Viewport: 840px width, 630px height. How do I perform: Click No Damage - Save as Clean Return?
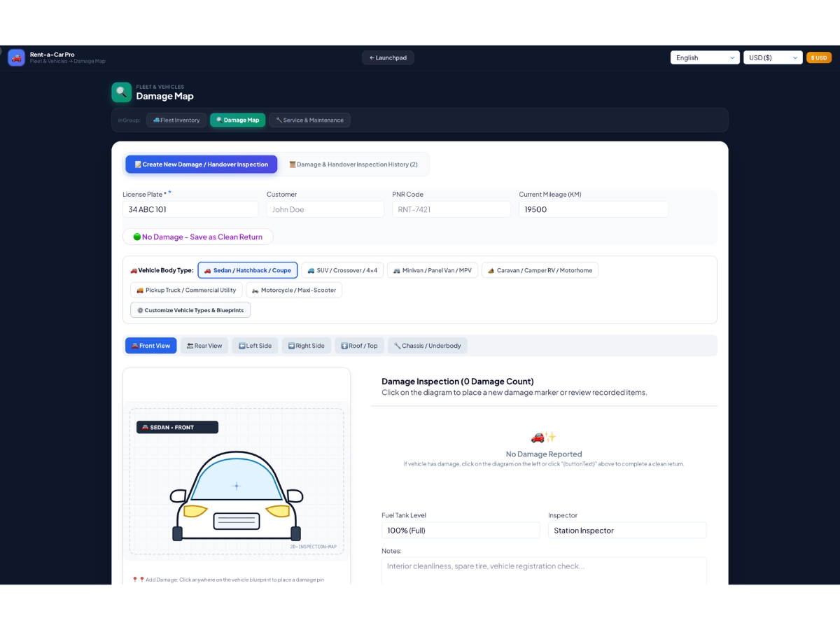click(x=198, y=237)
